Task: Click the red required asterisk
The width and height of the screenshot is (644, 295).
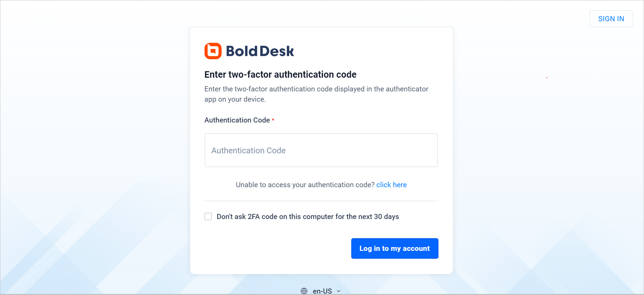Action: pyautogui.click(x=273, y=120)
